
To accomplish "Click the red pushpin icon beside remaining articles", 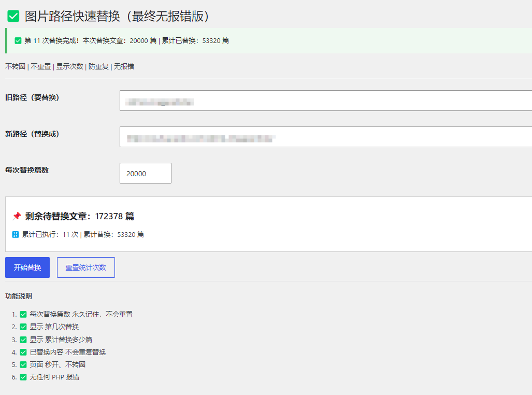I will pyautogui.click(x=17, y=216).
